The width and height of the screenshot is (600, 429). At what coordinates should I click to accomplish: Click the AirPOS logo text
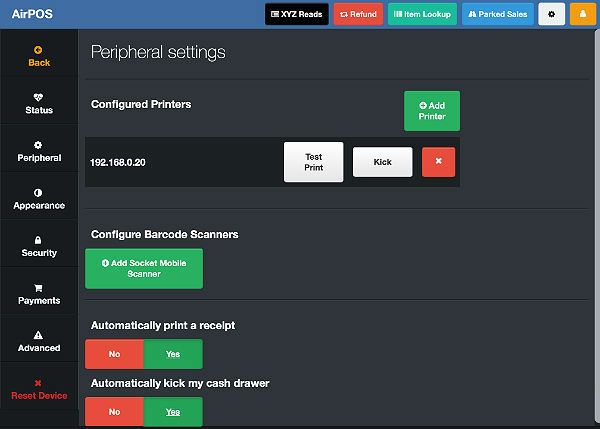coord(32,14)
